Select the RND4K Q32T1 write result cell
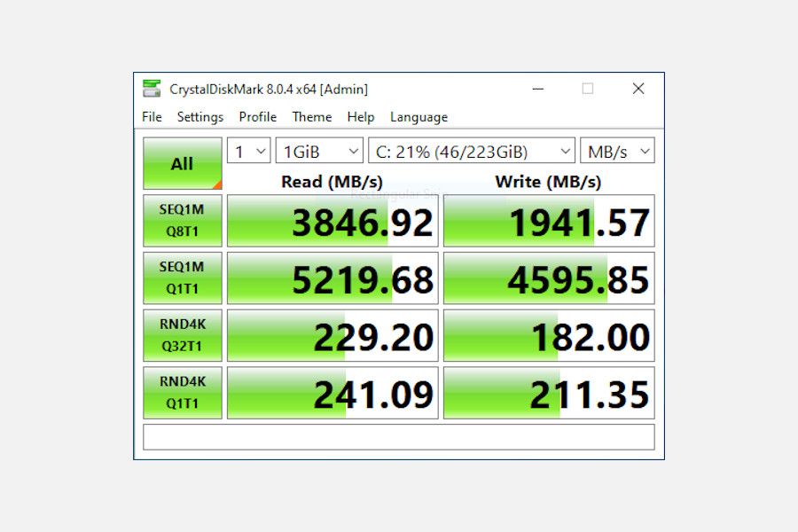 pos(548,335)
